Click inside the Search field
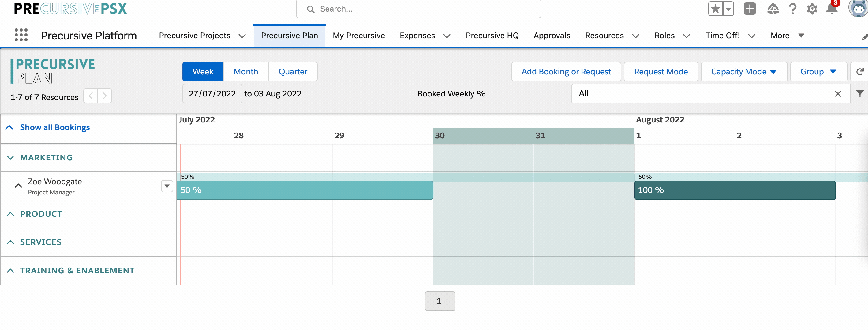The width and height of the screenshot is (868, 330). pos(418,9)
